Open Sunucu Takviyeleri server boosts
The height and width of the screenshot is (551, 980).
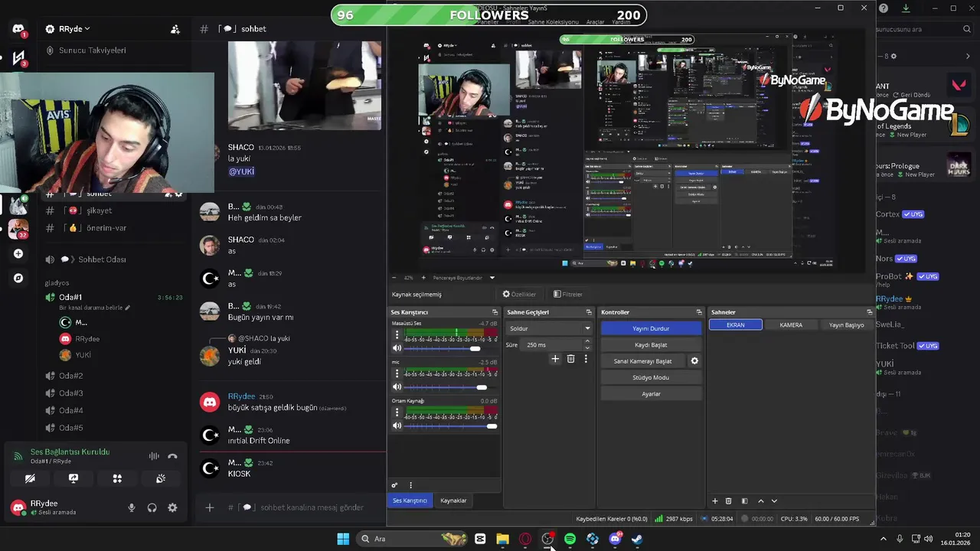(x=92, y=51)
